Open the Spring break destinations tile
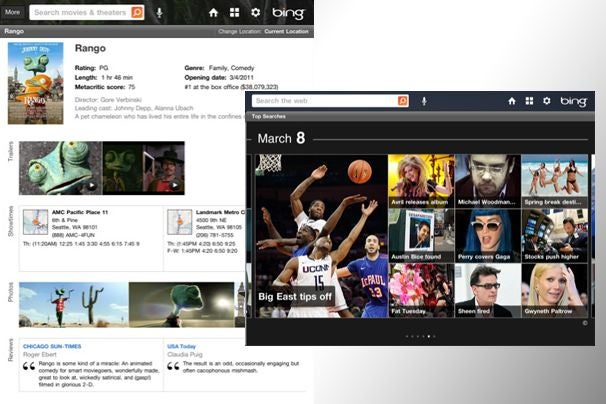 555,181
